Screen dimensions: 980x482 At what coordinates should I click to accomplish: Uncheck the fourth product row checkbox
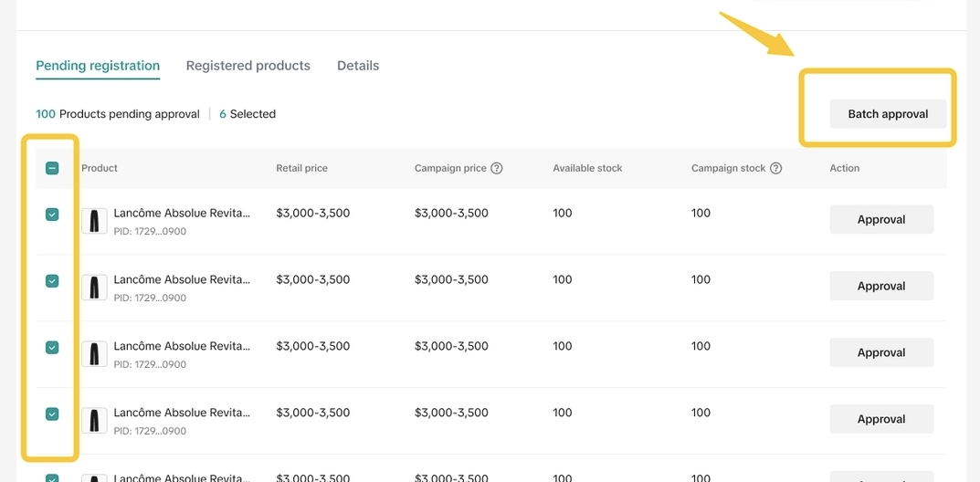coord(52,414)
